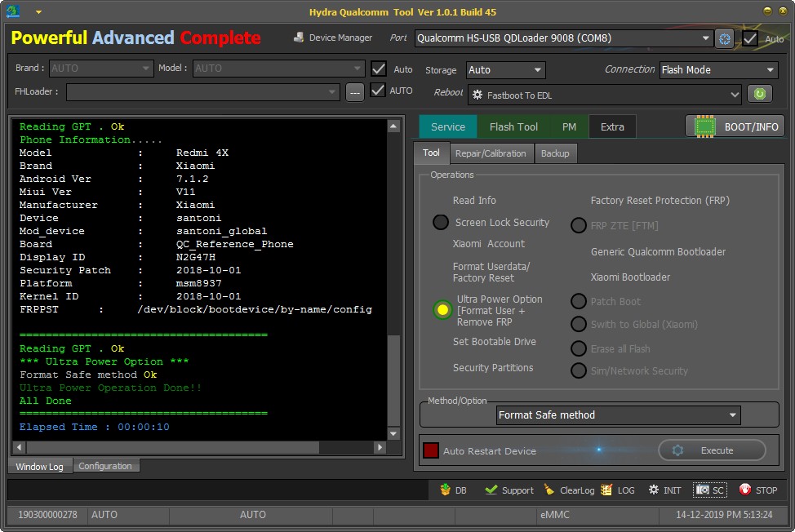Click ClearLog to clear the log

(568, 490)
